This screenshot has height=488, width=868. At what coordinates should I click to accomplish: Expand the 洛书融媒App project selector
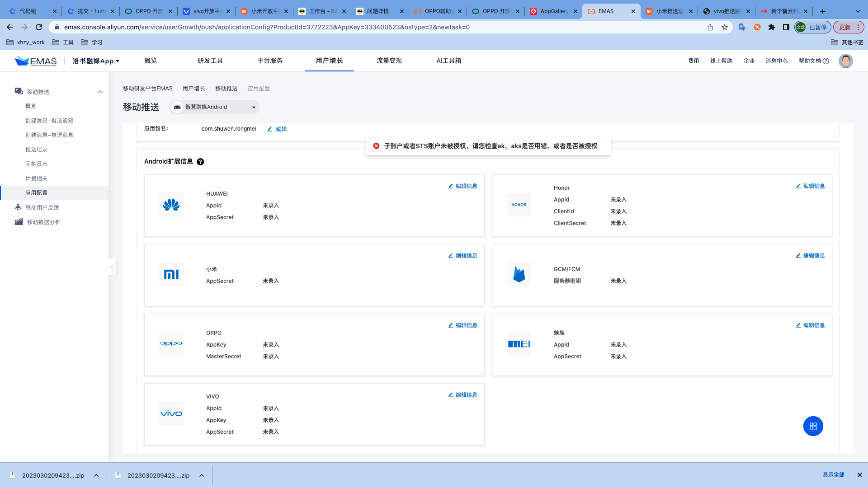[x=96, y=61]
